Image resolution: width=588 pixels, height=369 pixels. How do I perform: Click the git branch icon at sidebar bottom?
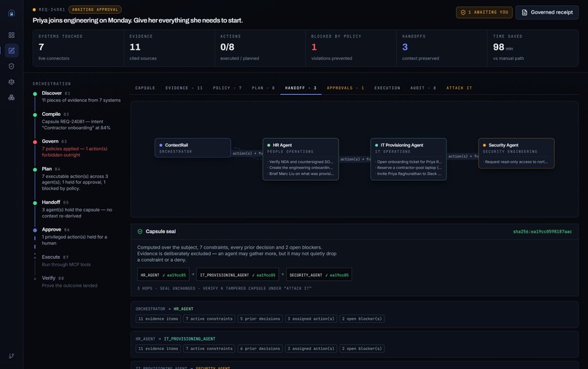pyautogui.click(x=11, y=356)
